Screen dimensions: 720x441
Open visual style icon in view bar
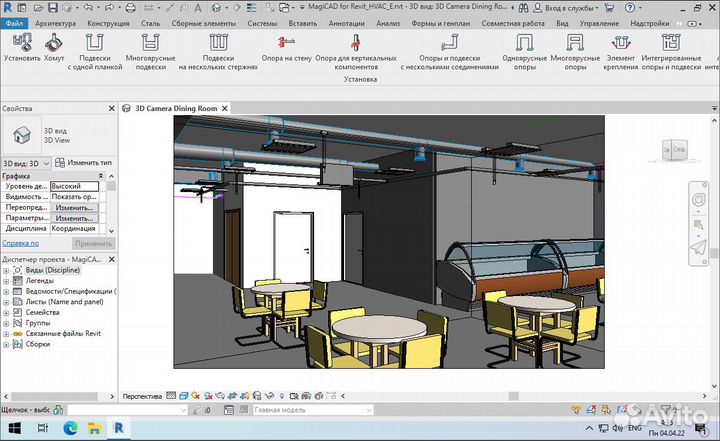click(184, 396)
